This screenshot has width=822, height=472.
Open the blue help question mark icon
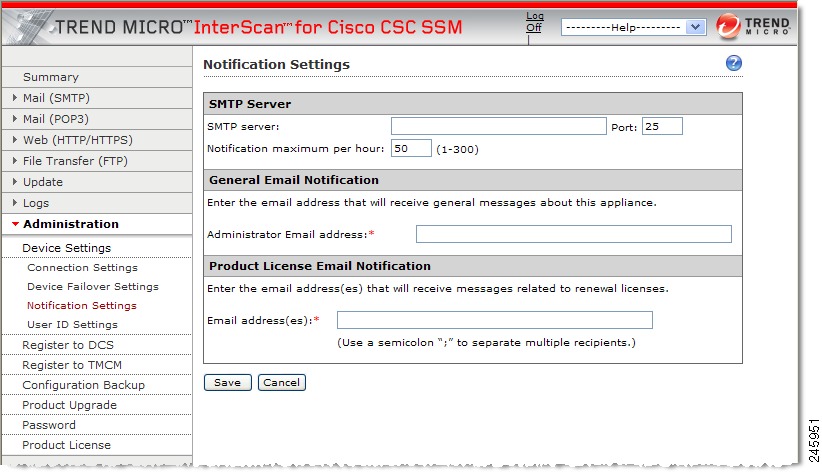pos(733,63)
